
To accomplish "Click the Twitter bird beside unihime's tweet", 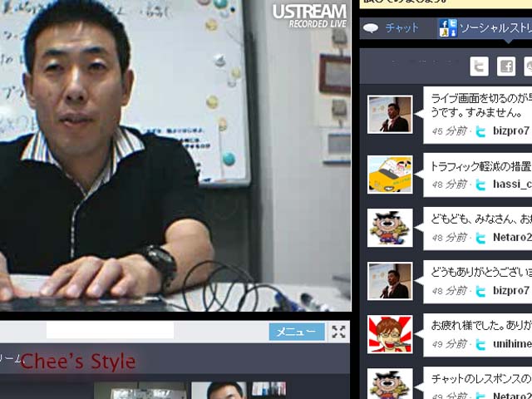I will [x=480, y=344].
